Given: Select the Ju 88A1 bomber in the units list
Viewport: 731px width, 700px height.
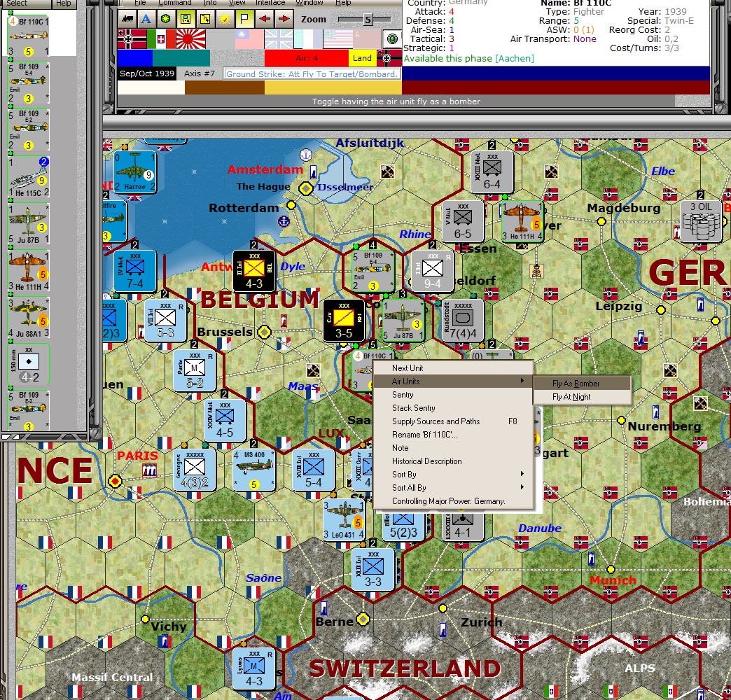Looking at the screenshot, I should click(29, 318).
